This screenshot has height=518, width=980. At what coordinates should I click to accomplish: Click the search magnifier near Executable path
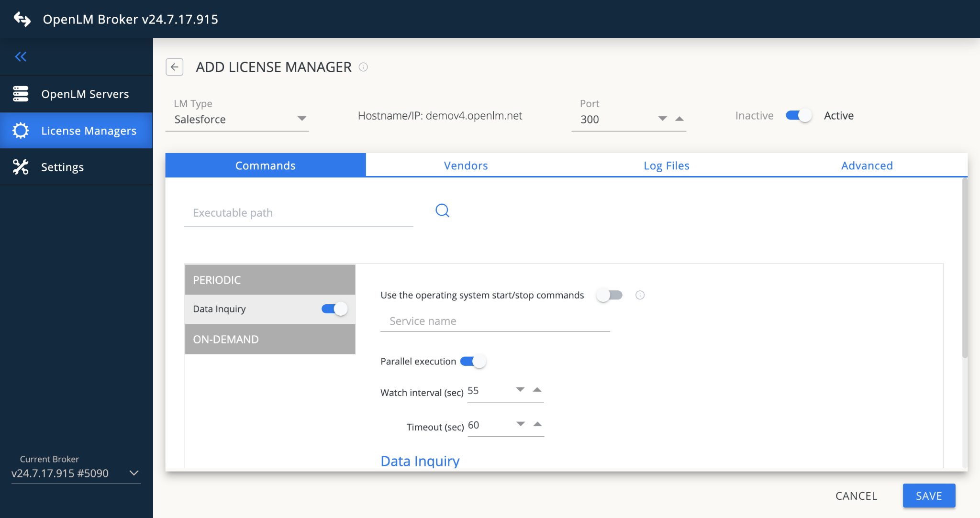(x=442, y=210)
